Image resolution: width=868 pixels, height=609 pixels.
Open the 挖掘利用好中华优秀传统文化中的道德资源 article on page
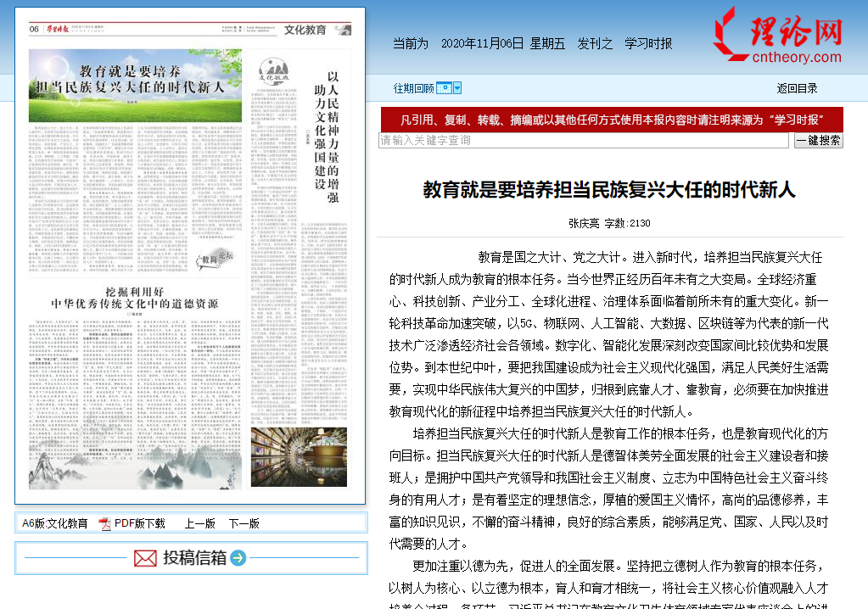point(135,299)
